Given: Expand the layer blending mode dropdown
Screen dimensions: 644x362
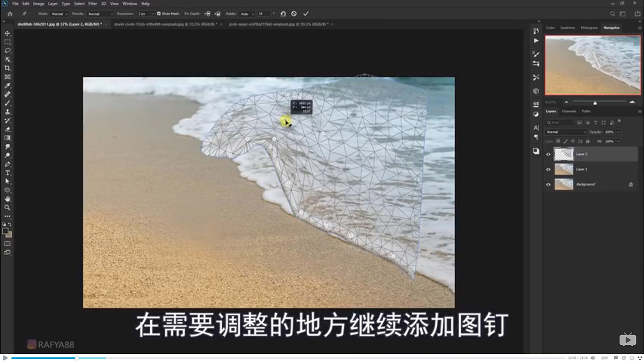Looking at the screenshot, I should click(x=566, y=132).
